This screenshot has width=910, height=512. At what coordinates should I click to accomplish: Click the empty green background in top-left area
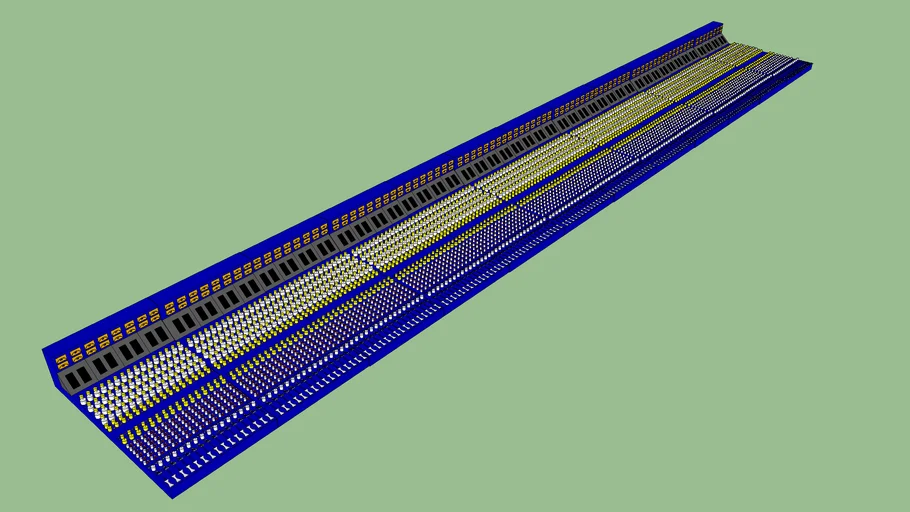[x=150, y=100]
